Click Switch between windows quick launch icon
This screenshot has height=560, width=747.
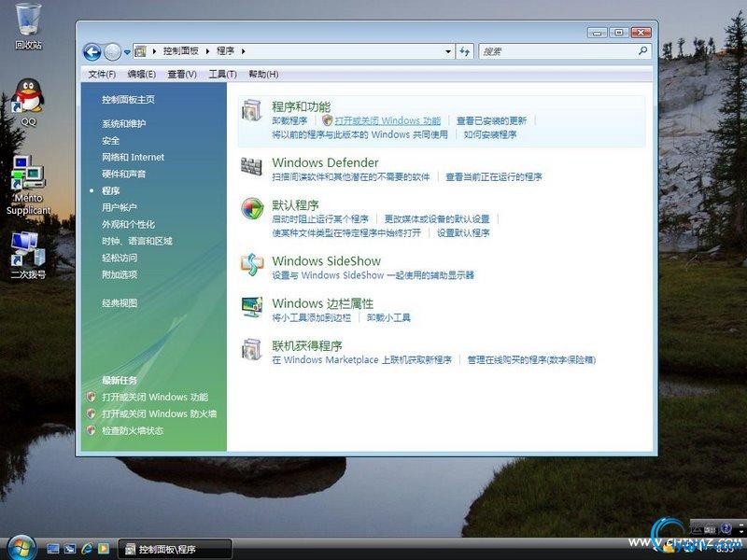pos(70,549)
